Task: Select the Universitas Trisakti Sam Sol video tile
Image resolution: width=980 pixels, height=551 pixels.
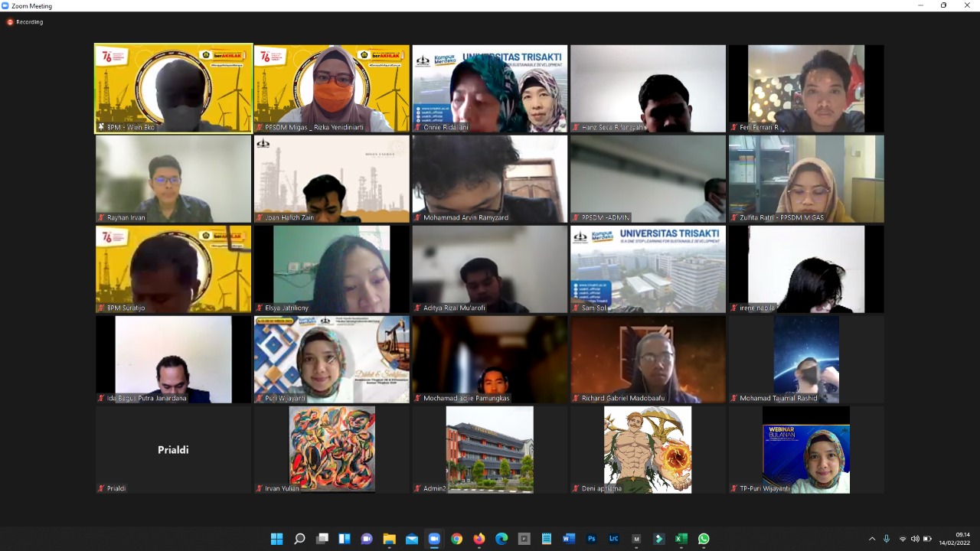Action: click(x=648, y=269)
